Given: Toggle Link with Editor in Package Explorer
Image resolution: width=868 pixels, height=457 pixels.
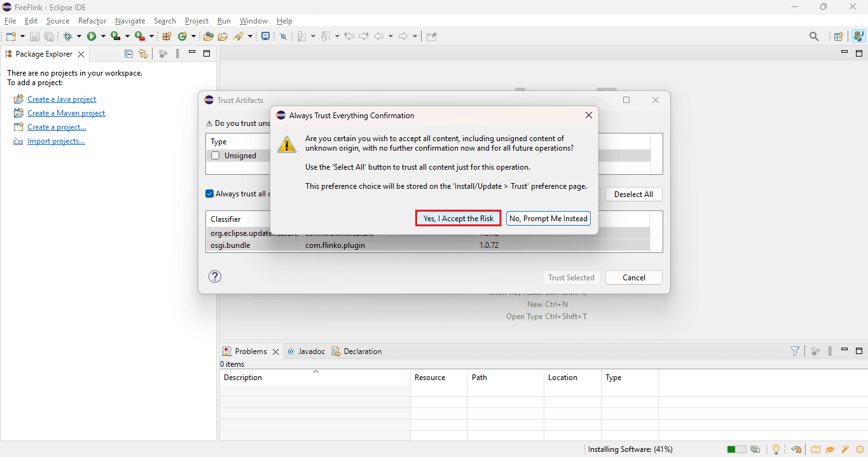Looking at the screenshot, I should point(143,54).
